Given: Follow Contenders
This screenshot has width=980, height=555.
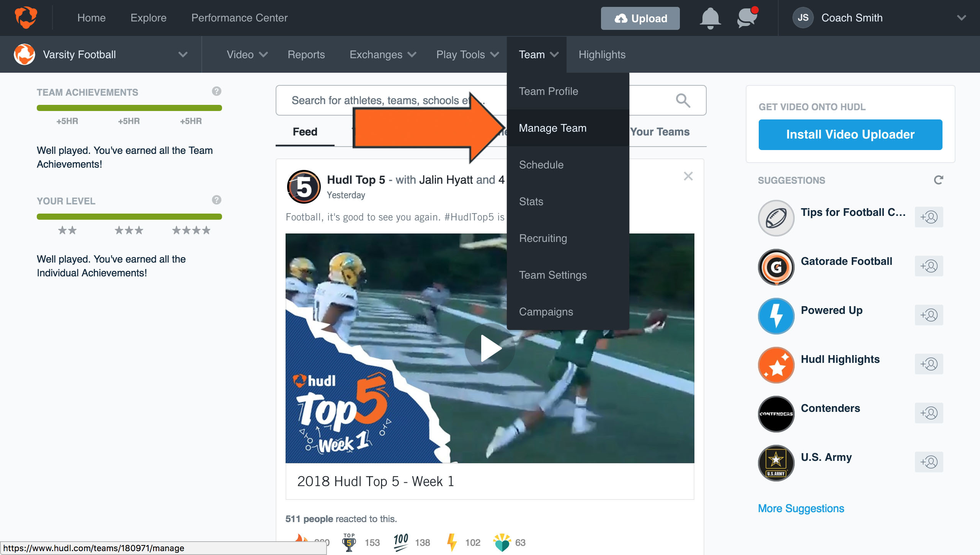Looking at the screenshot, I should [x=929, y=413].
